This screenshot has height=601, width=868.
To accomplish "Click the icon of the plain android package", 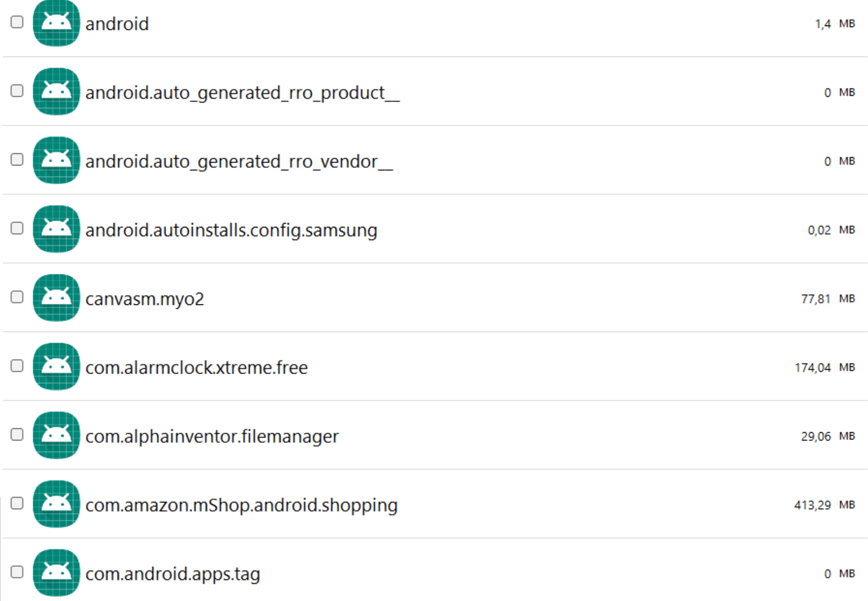I will coord(56,23).
